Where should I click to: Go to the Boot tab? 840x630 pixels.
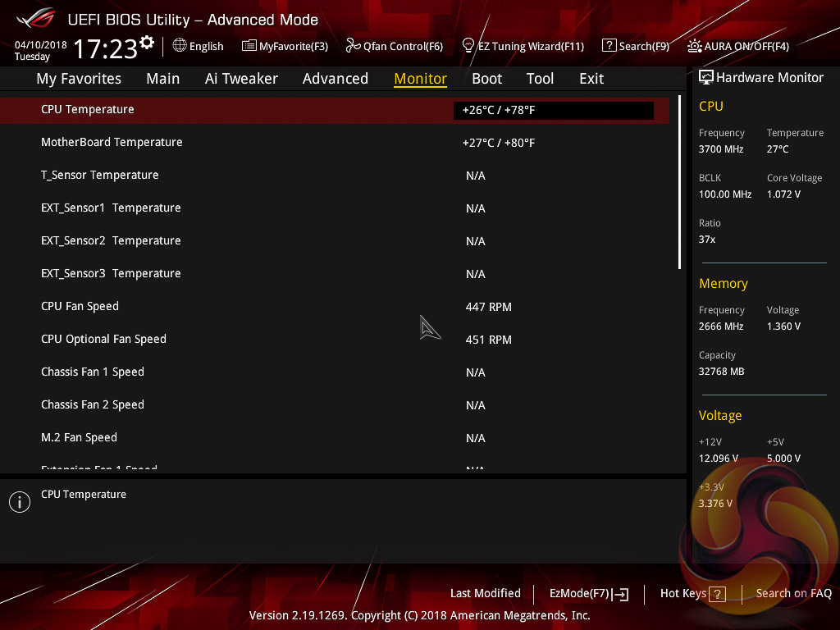(487, 79)
